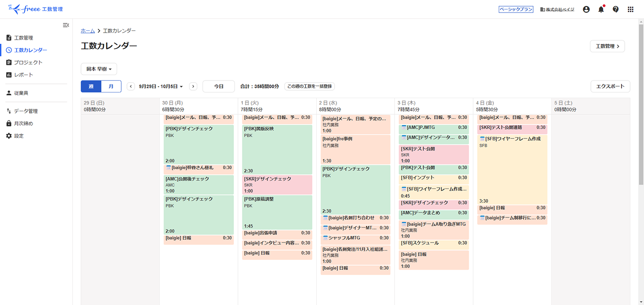Open the apps grid icon
This screenshot has height=305, width=644.
631,9
